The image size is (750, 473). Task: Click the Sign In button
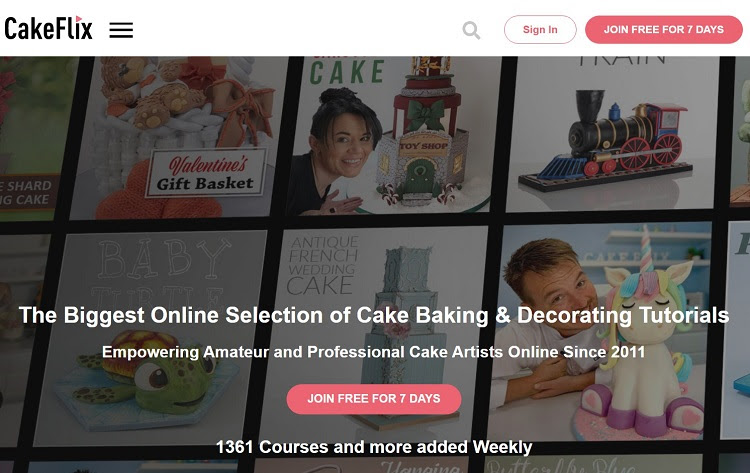click(x=540, y=30)
